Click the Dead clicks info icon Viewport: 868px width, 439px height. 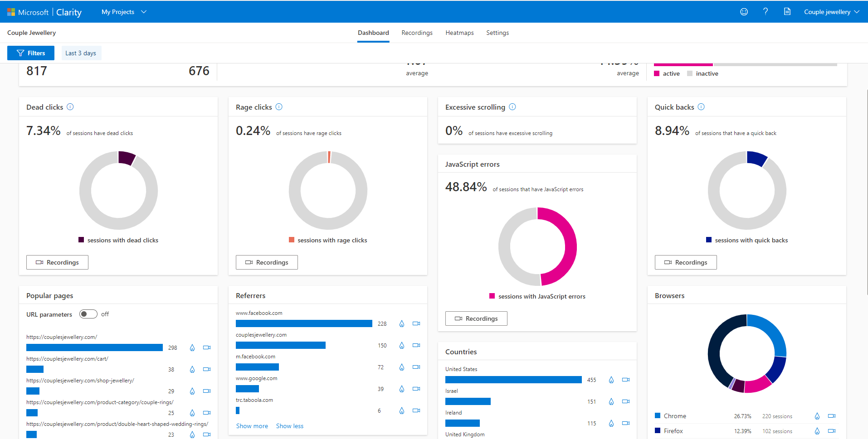click(70, 107)
